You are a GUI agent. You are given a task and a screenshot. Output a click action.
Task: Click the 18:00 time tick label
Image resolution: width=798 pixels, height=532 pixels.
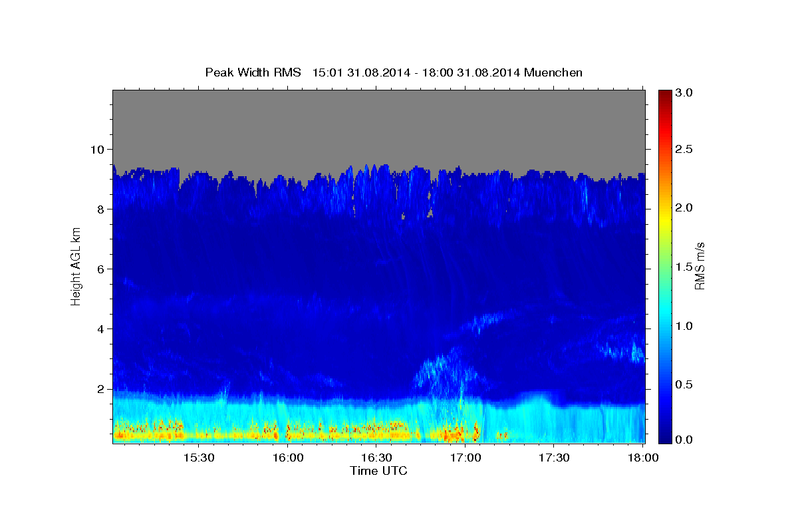click(x=643, y=458)
